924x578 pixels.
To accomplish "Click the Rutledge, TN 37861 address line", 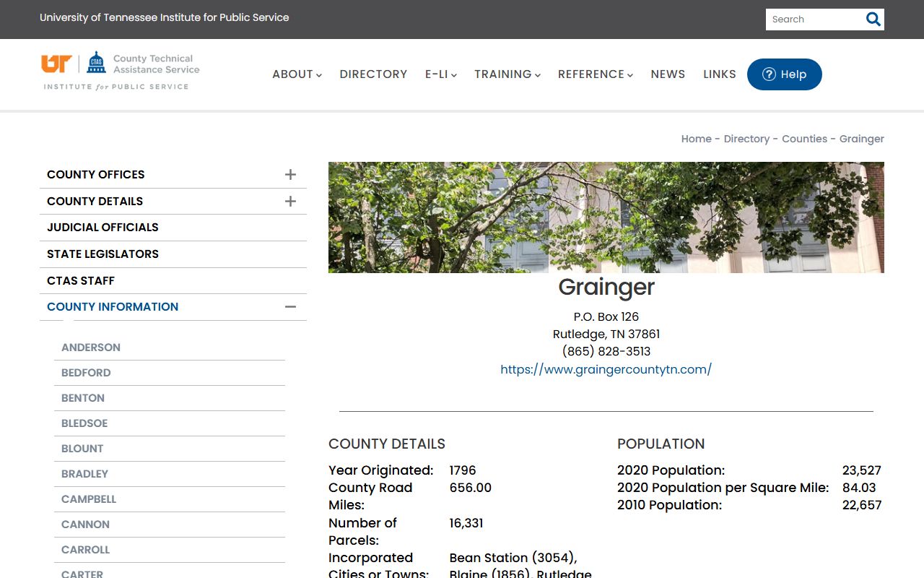I will point(606,334).
